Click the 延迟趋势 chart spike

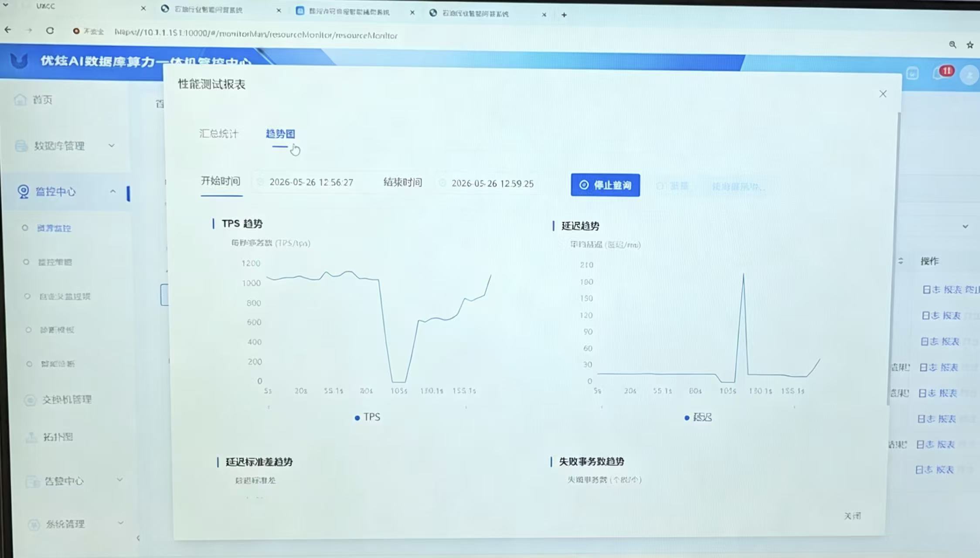[x=743, y=327]
